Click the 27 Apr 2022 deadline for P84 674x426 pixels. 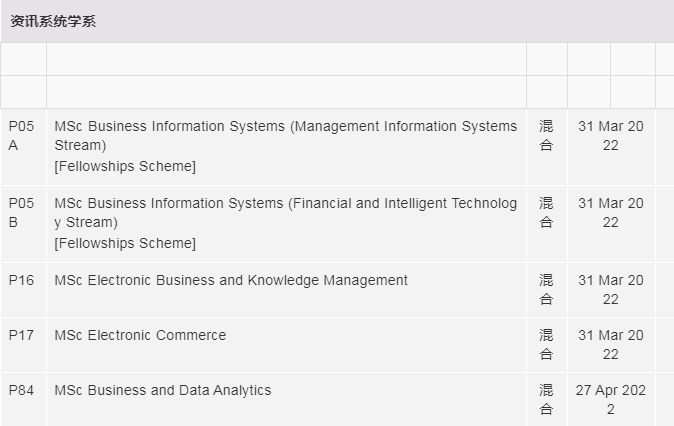610,399
